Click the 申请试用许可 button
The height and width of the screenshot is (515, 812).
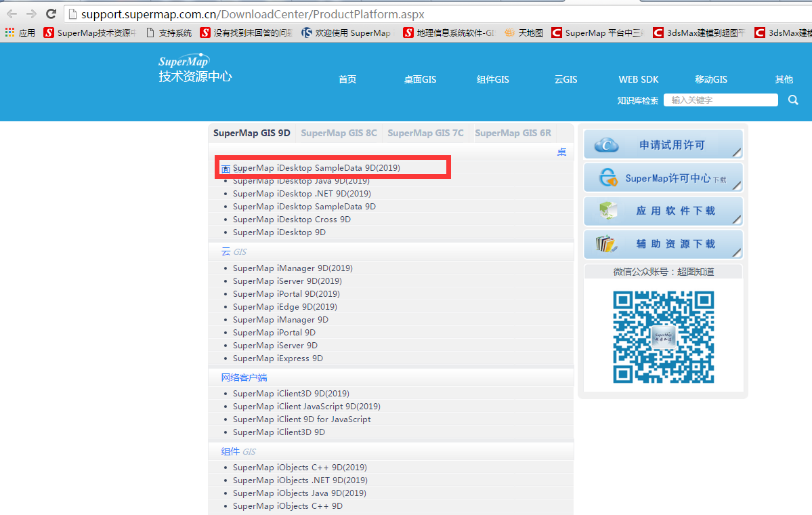coord(664,144)
